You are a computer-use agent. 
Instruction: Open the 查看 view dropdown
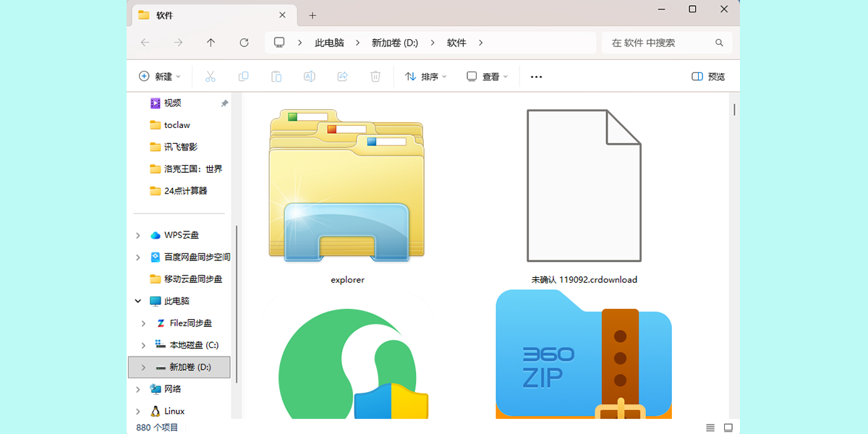click(x=487, y=76)
